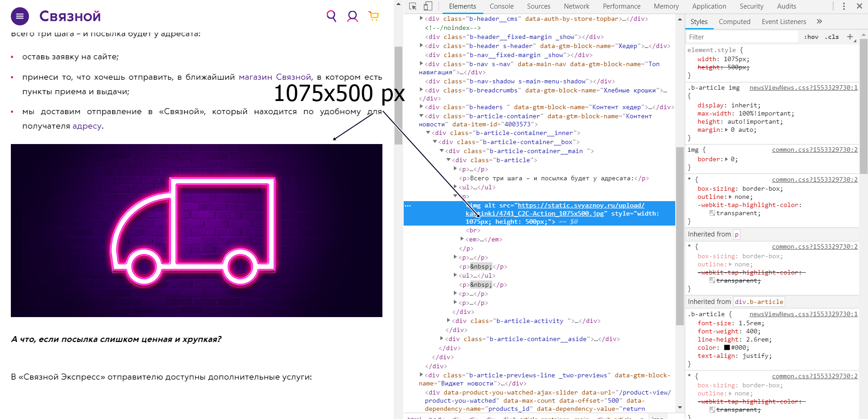Image resolution: width=868 pixels, height=419 pixels.
Task: Click the transparent color swatch in first * rule
Action: pyautogui.click(x=712, y=213)
